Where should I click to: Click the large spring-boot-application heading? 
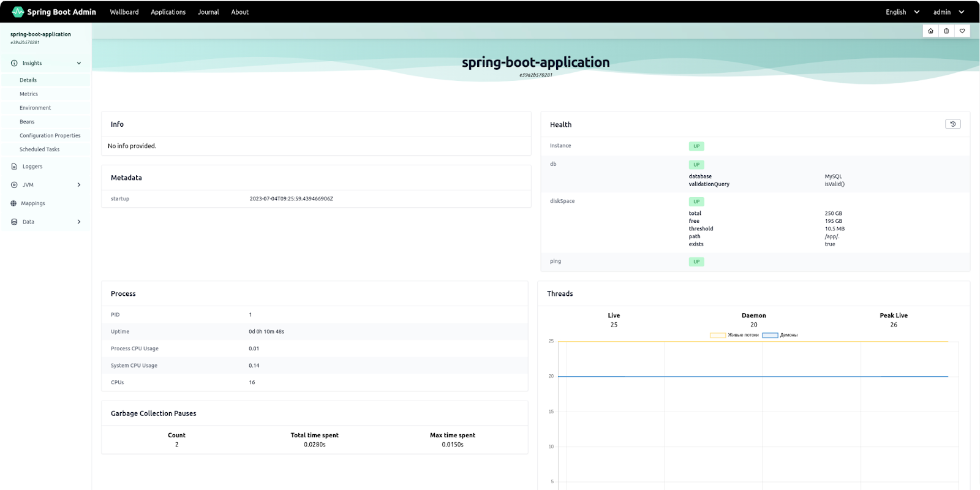535,62
